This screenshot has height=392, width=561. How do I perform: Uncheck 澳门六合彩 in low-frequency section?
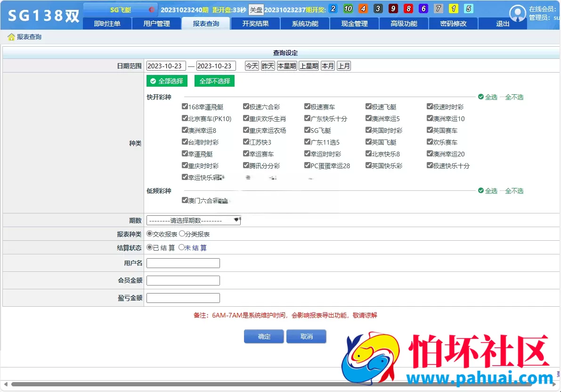185,200
